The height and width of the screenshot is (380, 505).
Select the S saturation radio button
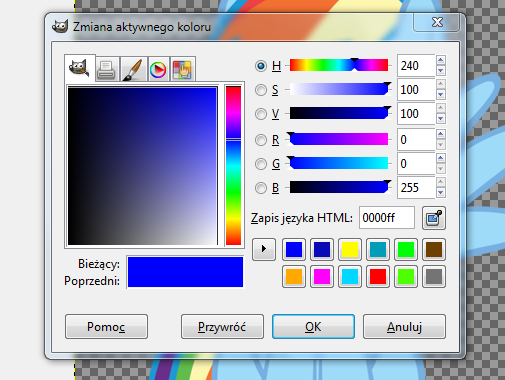tap(261, 90)
